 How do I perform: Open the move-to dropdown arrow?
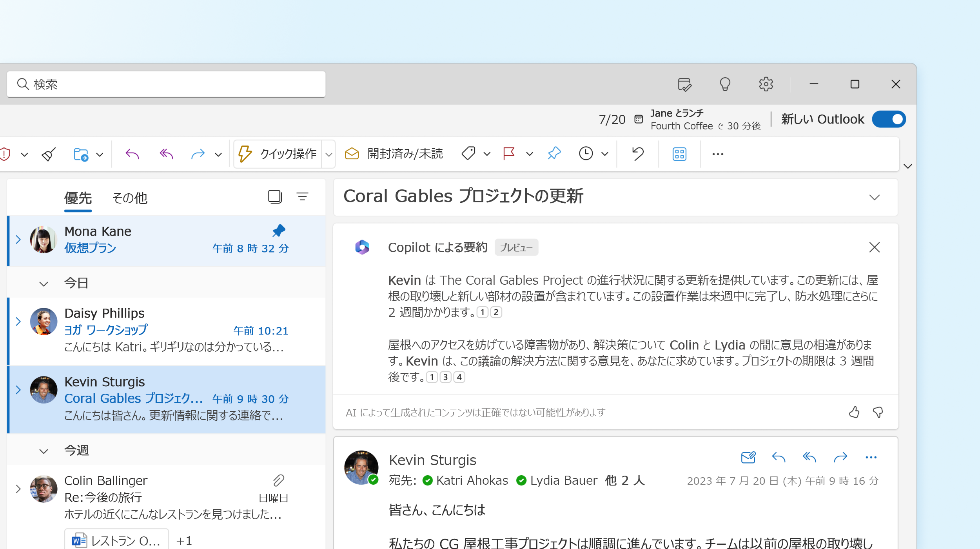[100, 155]
